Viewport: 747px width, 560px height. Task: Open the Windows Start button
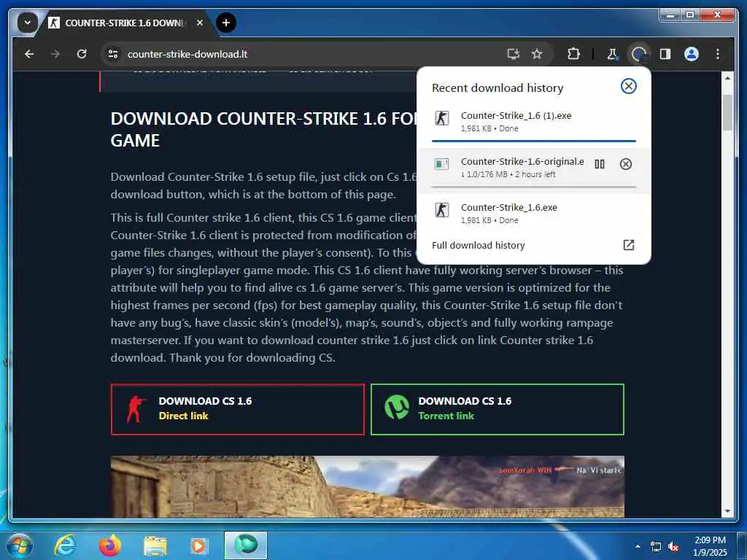pos(19,545)
